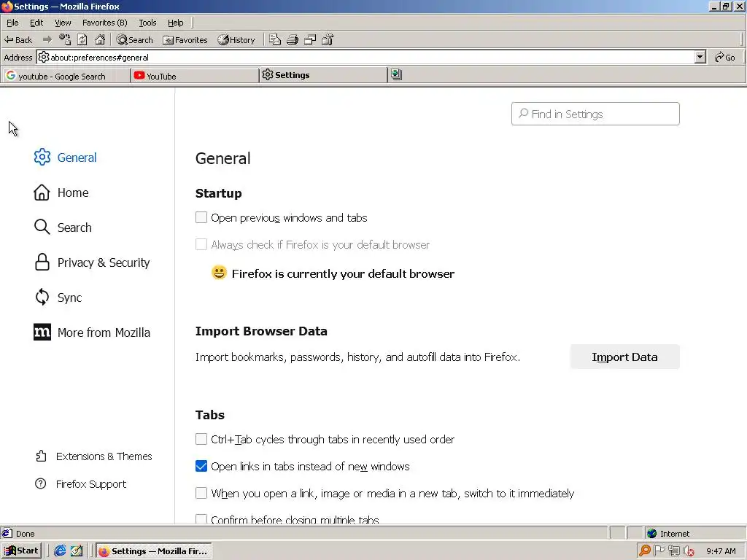
Task: Click the Tabs section heading
Action: 209,415
